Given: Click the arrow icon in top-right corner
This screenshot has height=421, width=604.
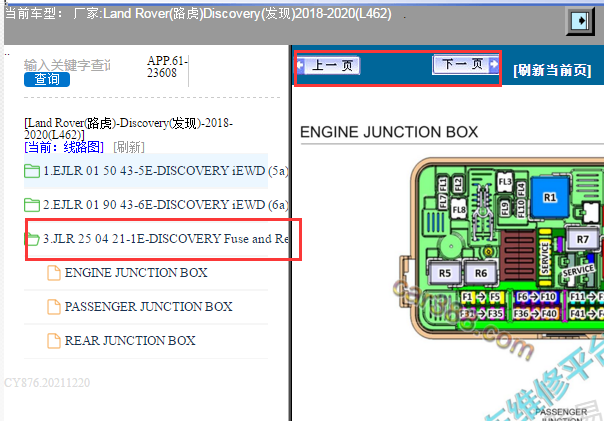Looking at the screenshot, I should click(580, 20).
